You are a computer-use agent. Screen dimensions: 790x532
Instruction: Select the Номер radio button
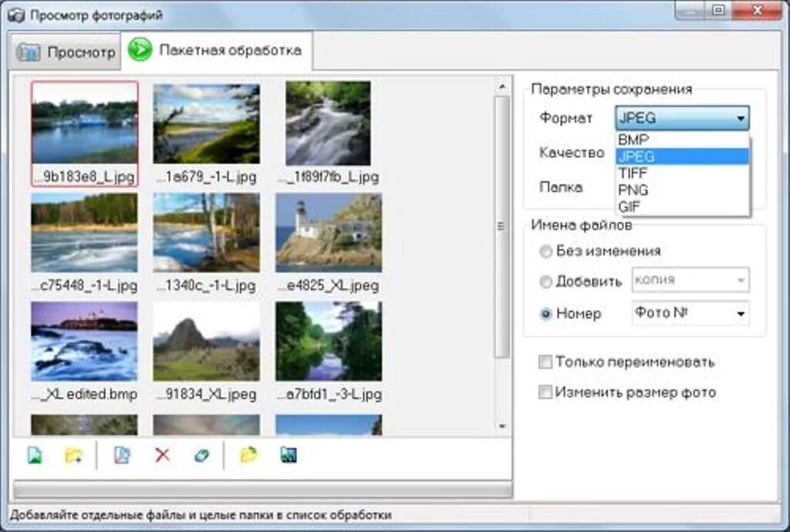click(x=545, y=314)
